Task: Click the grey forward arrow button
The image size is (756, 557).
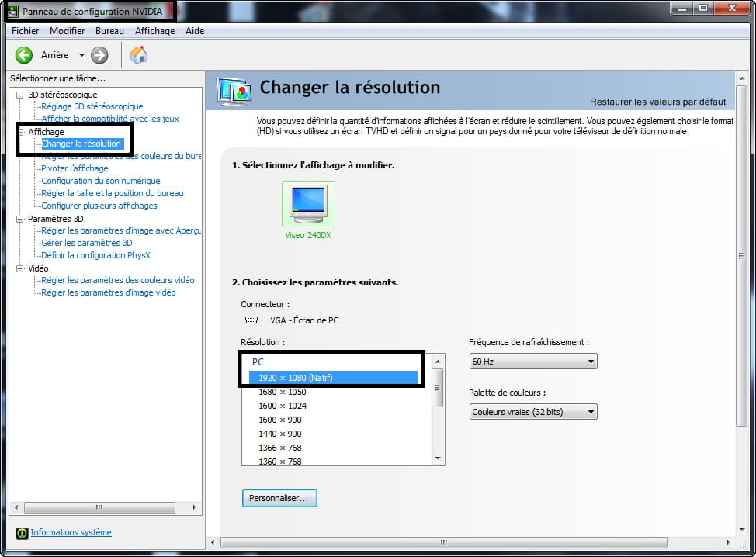Action: (x=99, y=55)
